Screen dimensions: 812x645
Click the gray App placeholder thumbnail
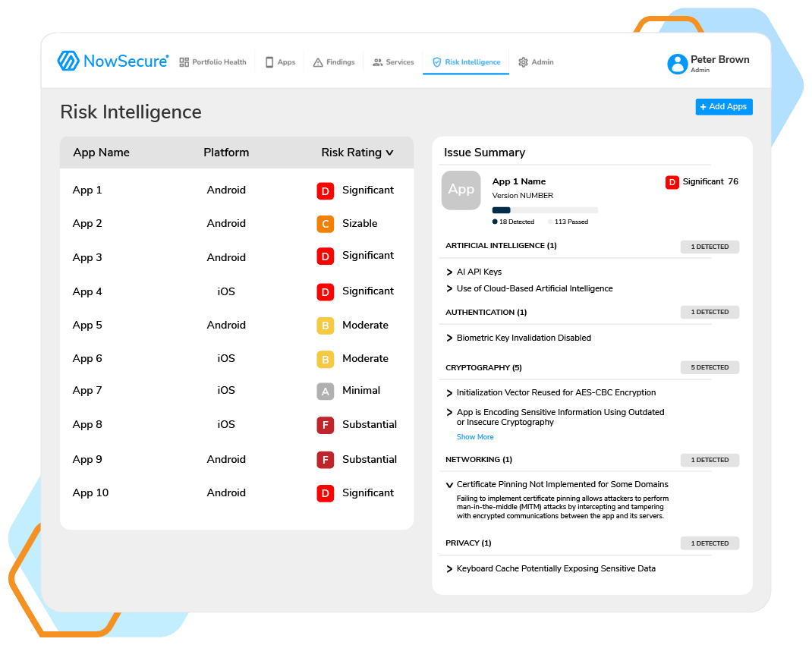(461, 190)
